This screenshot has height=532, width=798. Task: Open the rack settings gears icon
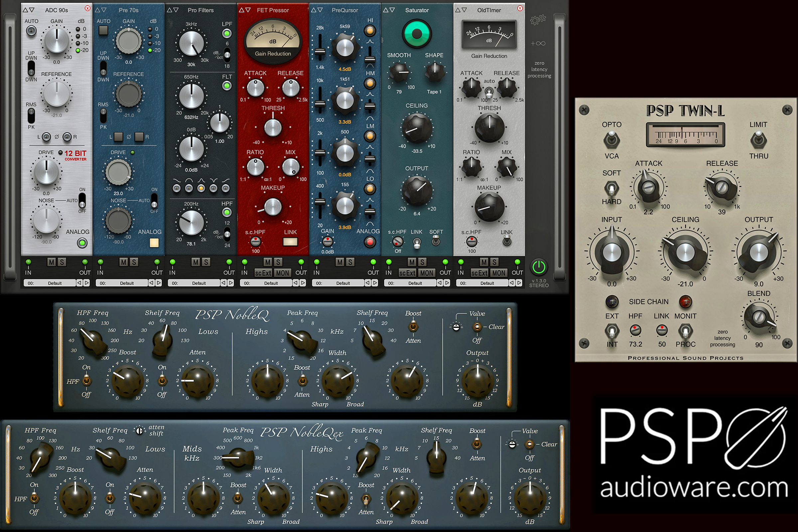click(x=538, y=20)
